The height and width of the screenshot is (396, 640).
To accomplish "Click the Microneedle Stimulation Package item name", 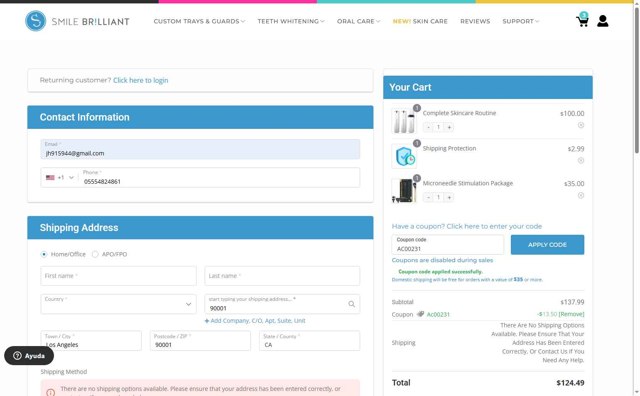I will click(x=468, y=183).
